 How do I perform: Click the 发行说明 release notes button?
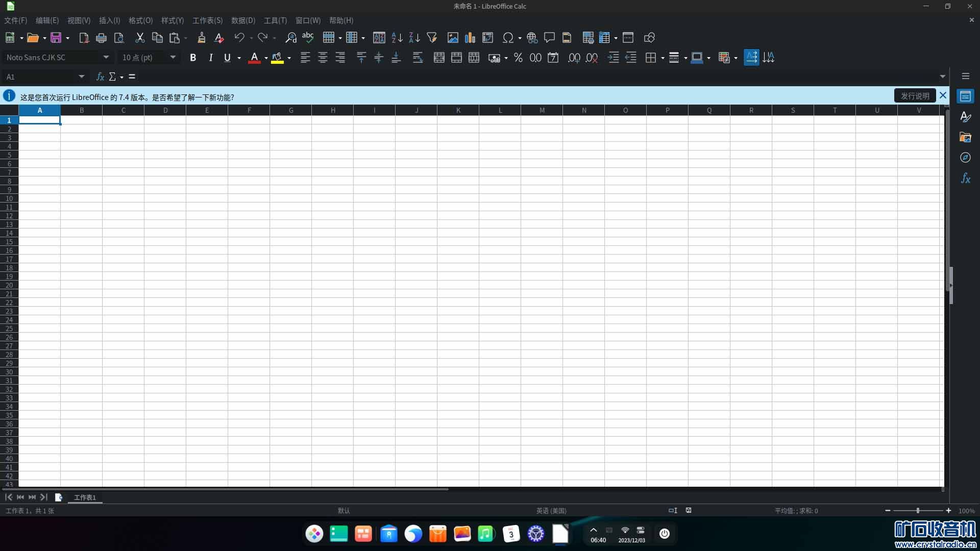point(915,96)
